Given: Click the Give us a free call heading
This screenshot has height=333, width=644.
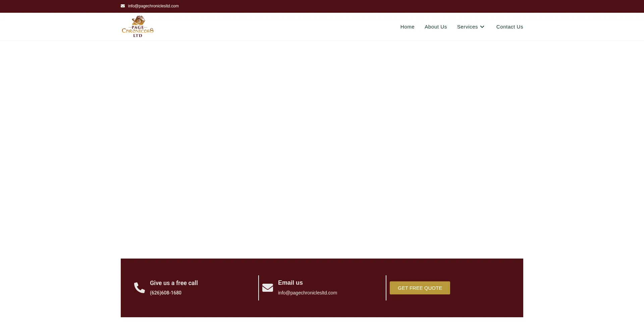Looking at the screenshot, I should click(174, 283).
